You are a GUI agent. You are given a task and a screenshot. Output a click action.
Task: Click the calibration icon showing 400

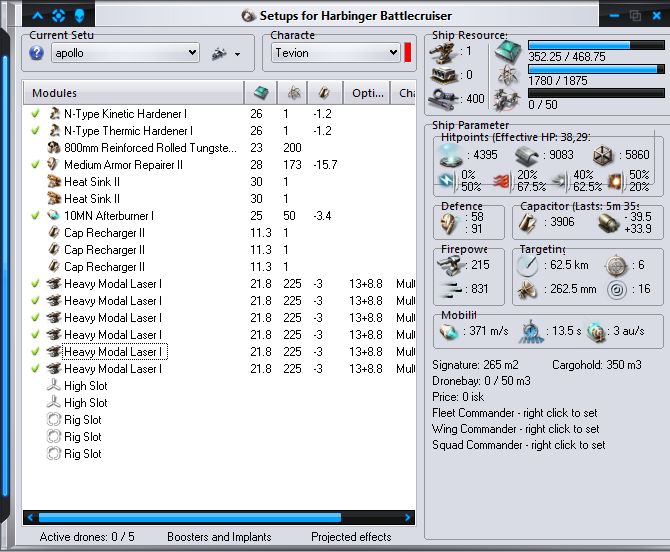point(443,99)
